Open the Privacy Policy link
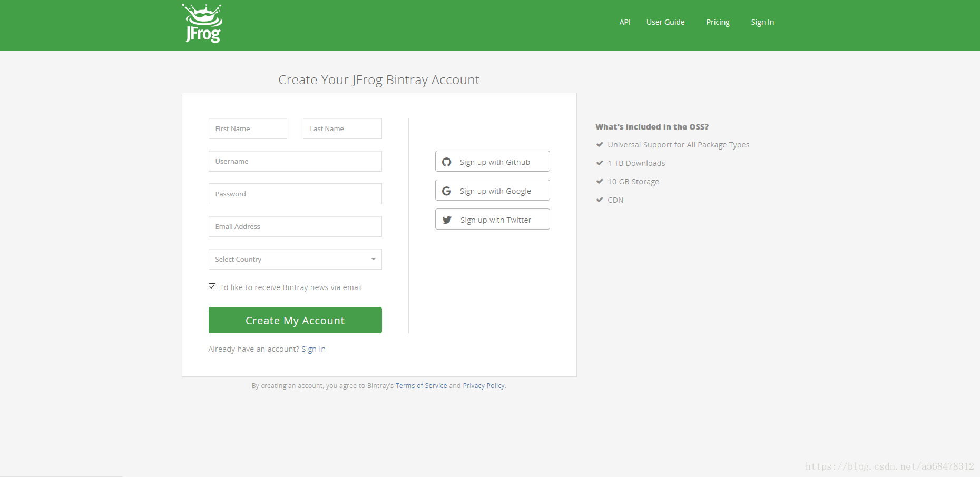The image size is (980, 477). pyautogui.click(x=483, y=386)
